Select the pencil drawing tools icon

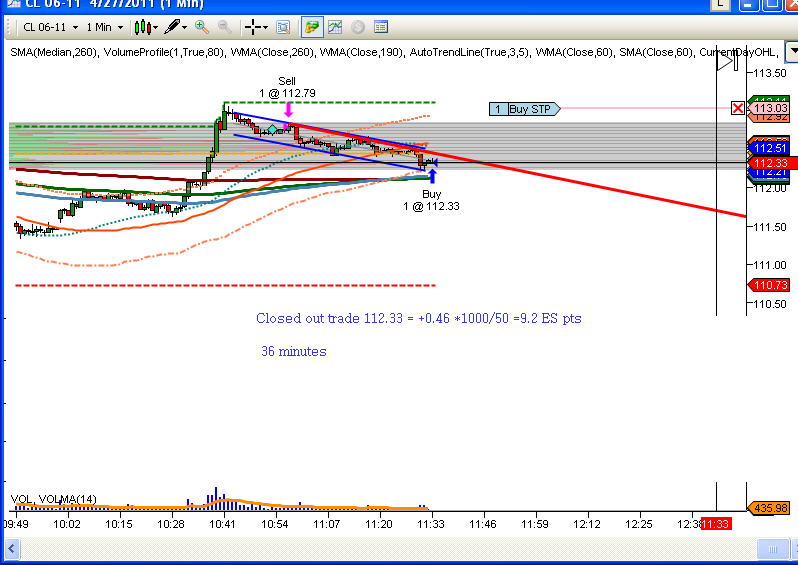tap(173, 26)
